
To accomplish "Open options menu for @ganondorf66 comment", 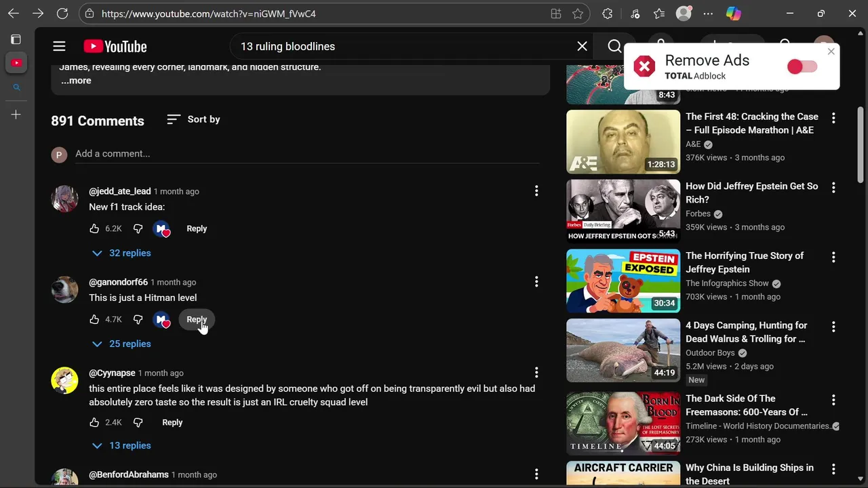I will [536, 282].
